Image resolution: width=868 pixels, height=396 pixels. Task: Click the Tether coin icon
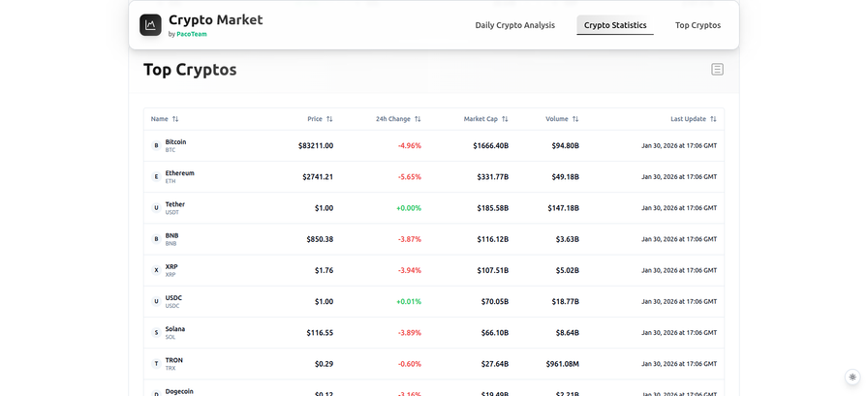point(156,208)
